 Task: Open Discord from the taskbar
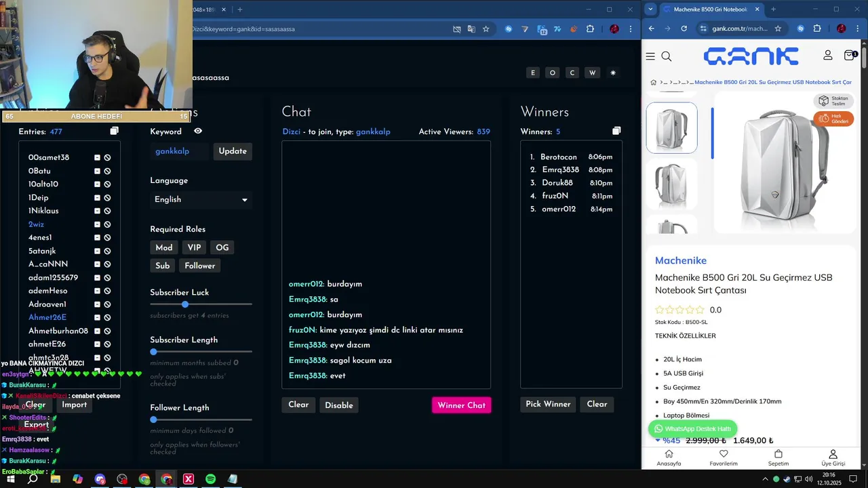[x=100, y=479]
